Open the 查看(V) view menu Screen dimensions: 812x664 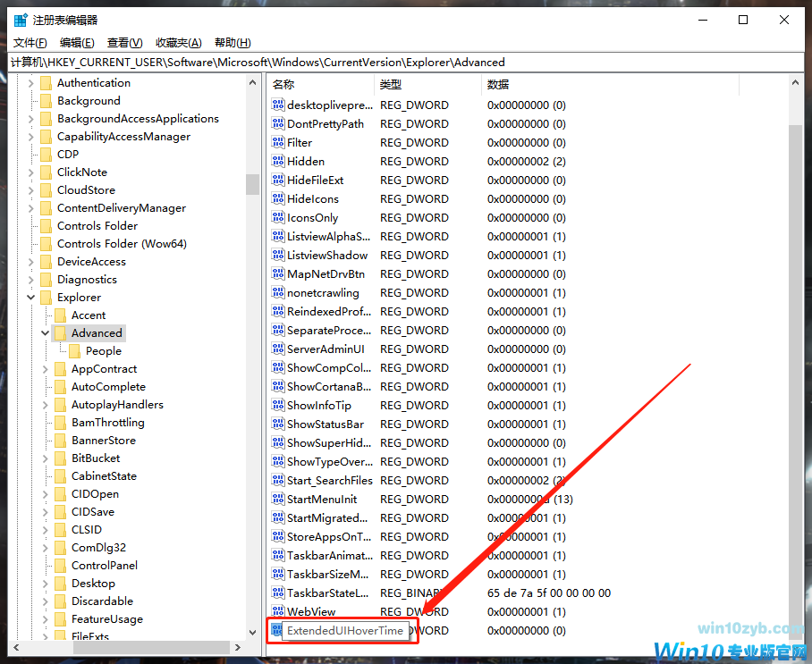point(124,43)
